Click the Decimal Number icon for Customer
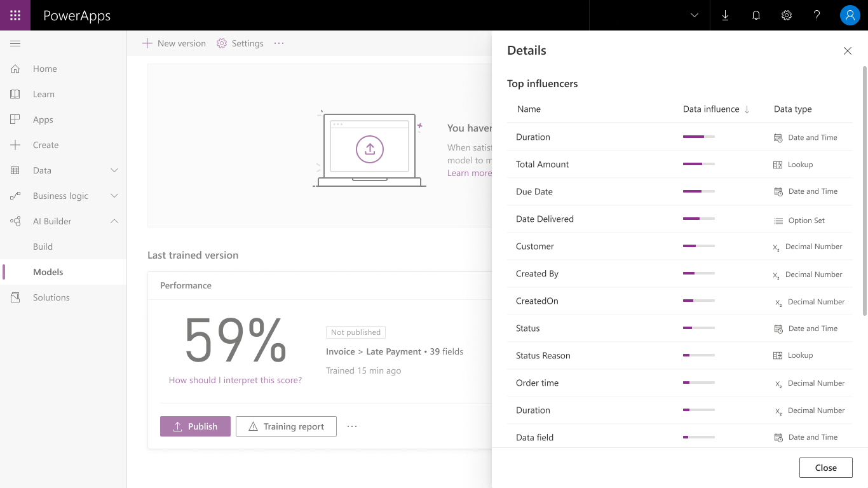Image resolution: width=868 pixels, height=488 pixels. [x=776, y=247]
